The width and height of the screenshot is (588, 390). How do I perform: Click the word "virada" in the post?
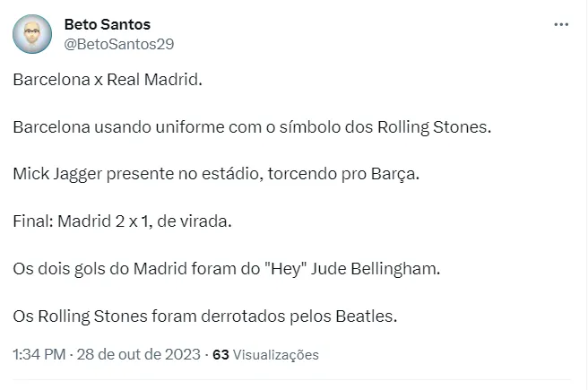coord(207,221)
